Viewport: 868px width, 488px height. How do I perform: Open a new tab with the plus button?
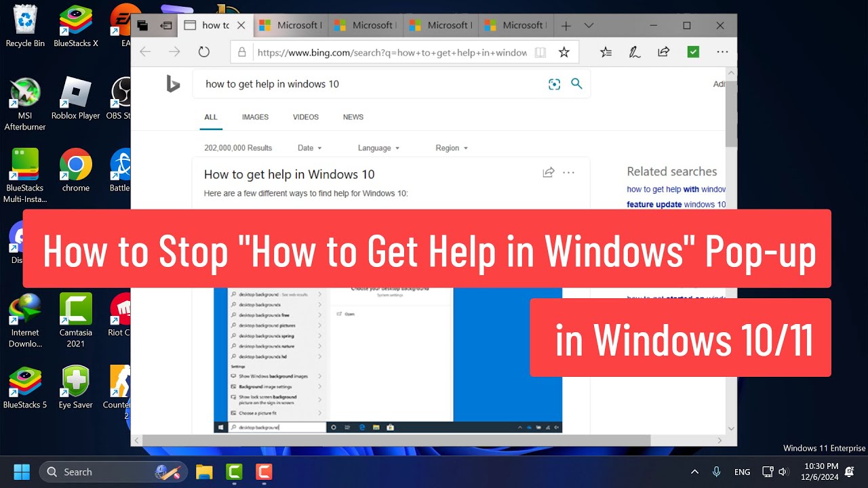pyautogui.click(x=566, y=26)
